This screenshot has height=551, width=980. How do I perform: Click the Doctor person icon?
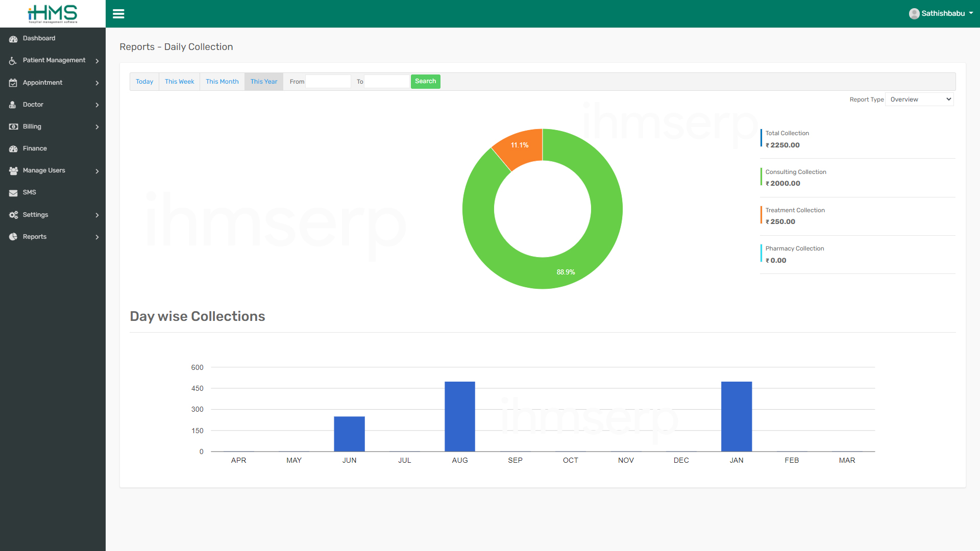coord(13,105)
